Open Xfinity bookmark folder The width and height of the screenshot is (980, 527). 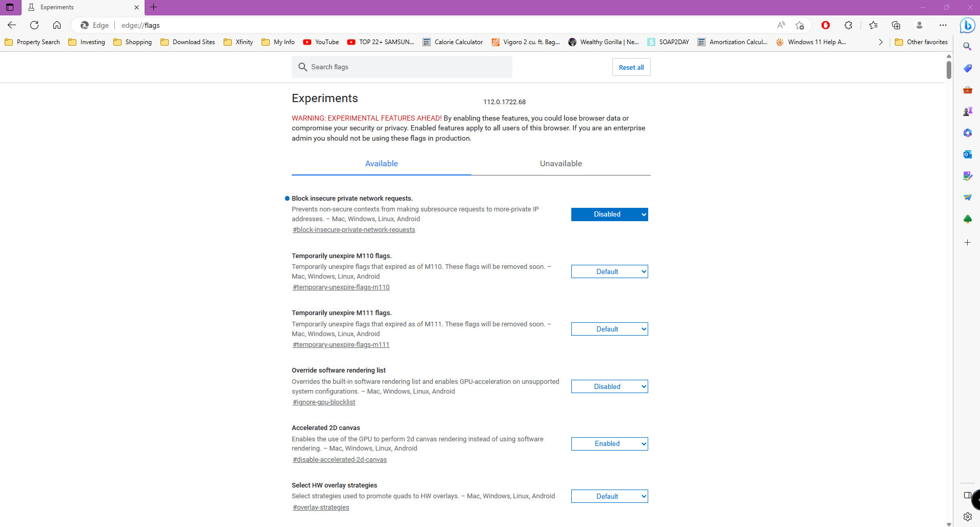tap(238, 42)
